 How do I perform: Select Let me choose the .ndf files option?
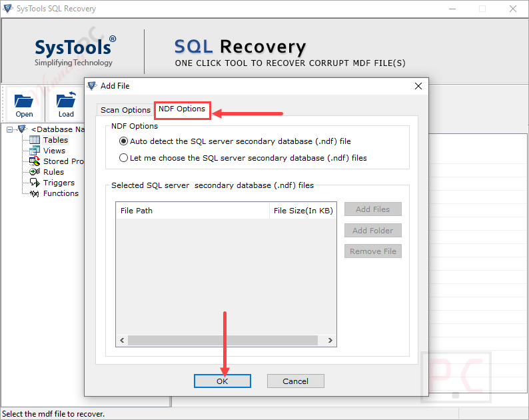click(x=123, y=158)
